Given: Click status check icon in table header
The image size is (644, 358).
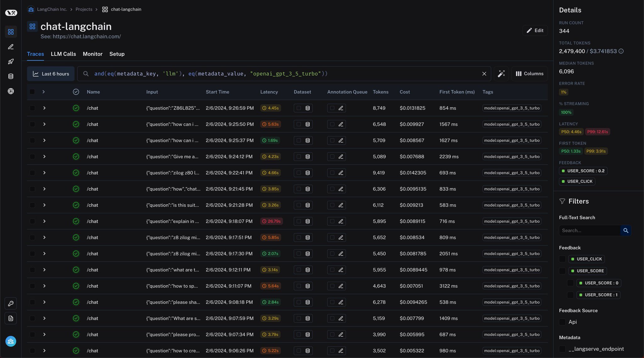Looking at the screenshot, I should pos(76,92).
